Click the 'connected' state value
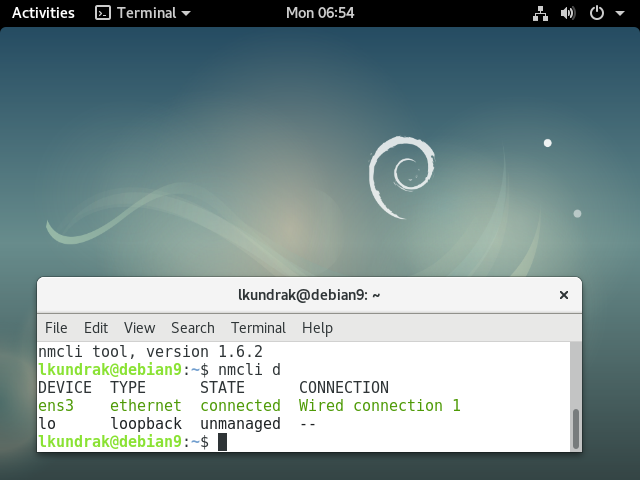The width and height of the screenshot is (640, 480). (240, 406)
